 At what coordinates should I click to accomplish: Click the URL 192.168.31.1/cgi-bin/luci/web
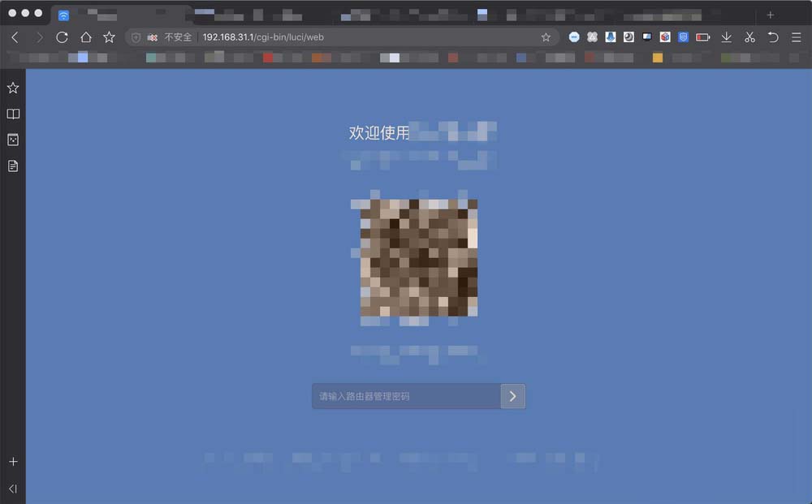click(263, 37)
